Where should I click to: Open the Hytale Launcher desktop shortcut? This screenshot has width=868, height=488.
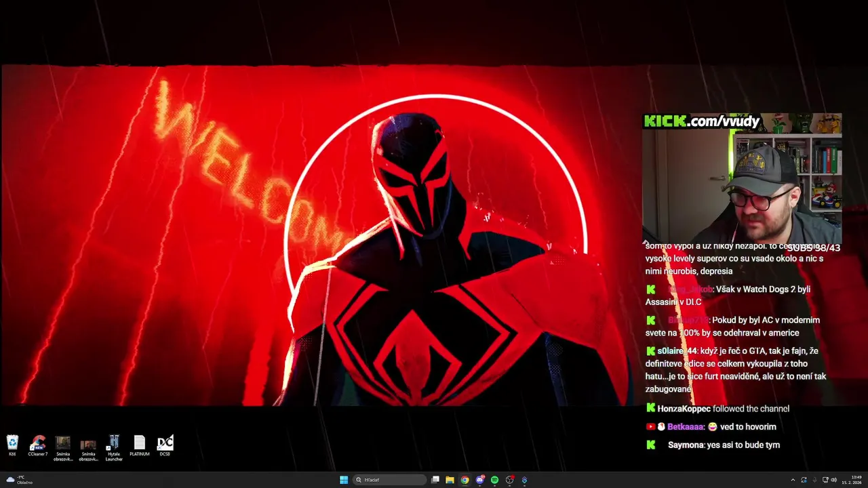click(x=114, y=447)
